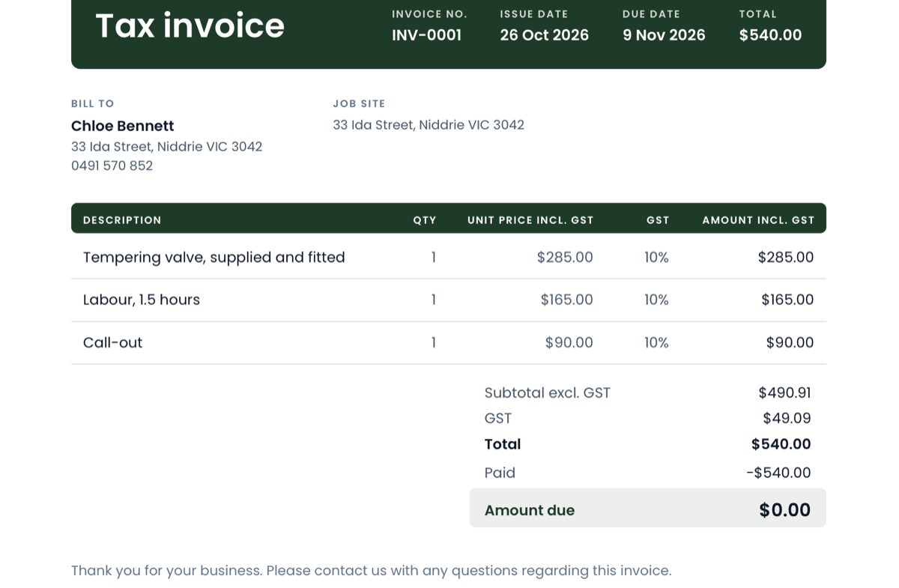The image size is (899, 588).
Task: Click the job site address
Action: (429, 125)
